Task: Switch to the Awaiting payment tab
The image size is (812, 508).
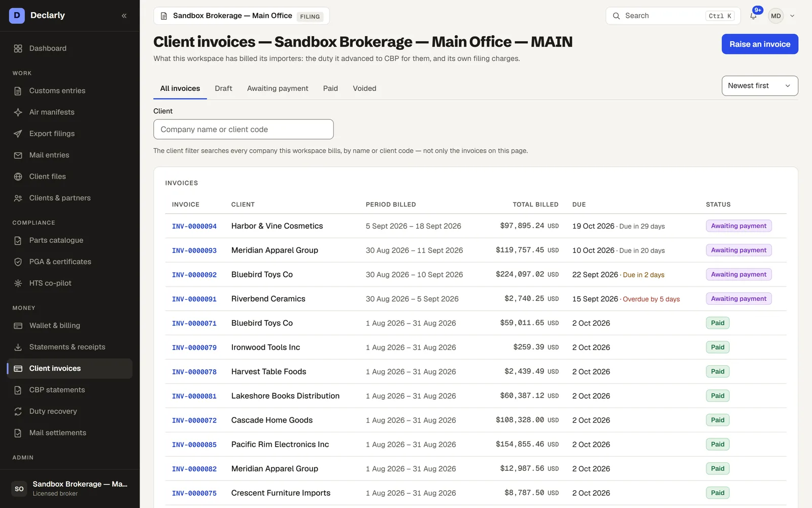Action: tap(278, 88)
